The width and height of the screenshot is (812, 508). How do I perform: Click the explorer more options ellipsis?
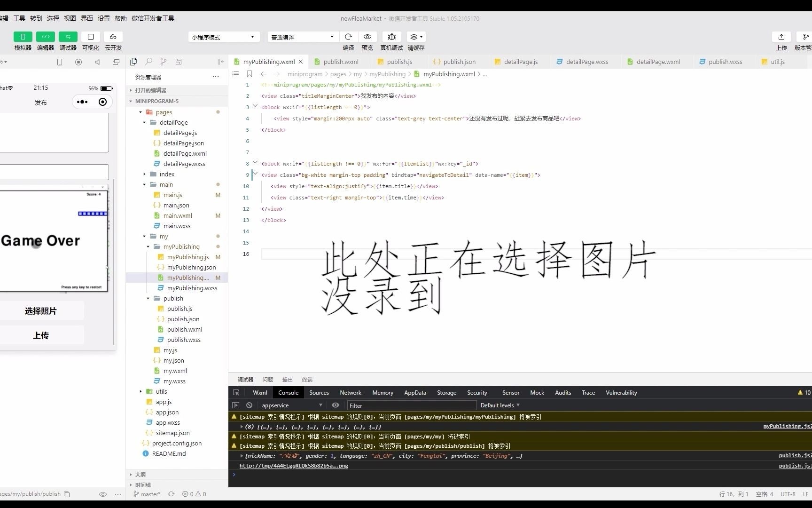[216, 77]
